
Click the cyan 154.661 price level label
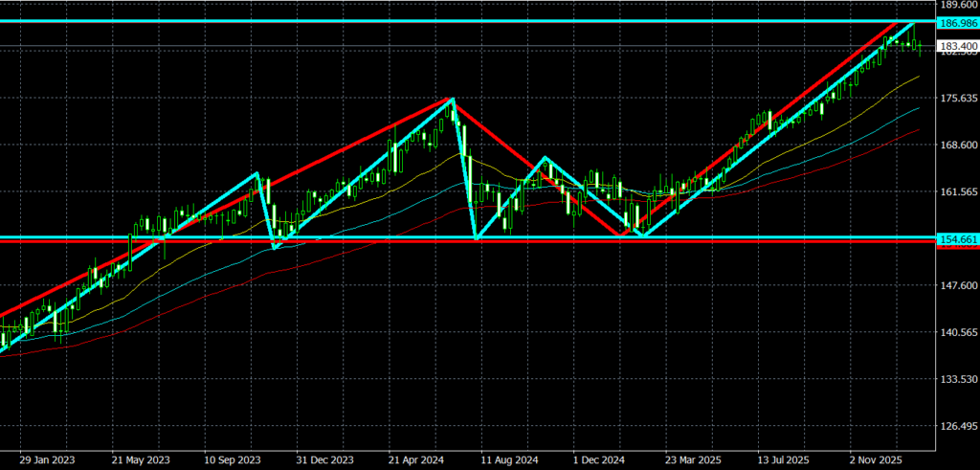point(957,238)
